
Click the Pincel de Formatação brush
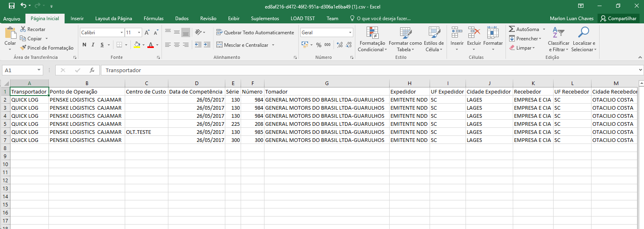click(x=23, y=48)
